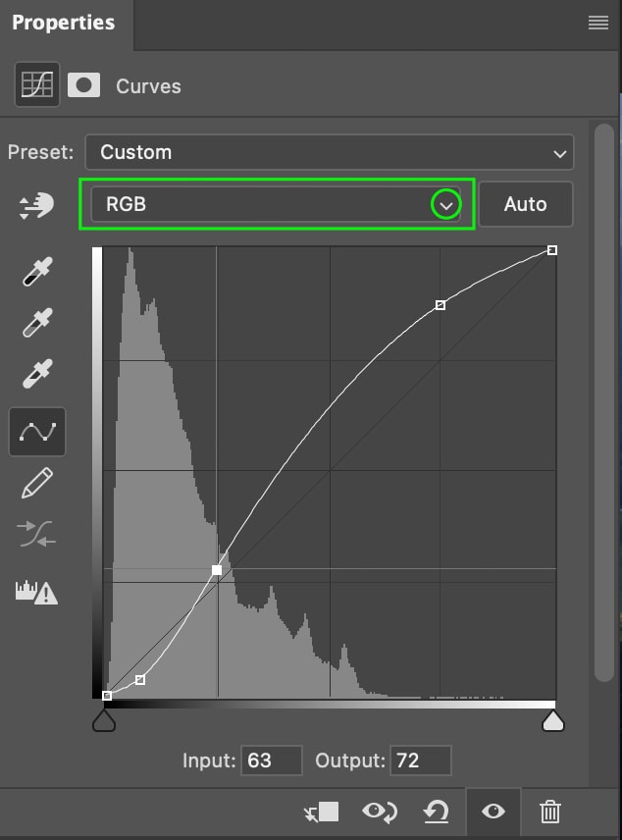Viewport: 622px width, 840px height.
Task: Select edit points curve tool
Action: 37,432
